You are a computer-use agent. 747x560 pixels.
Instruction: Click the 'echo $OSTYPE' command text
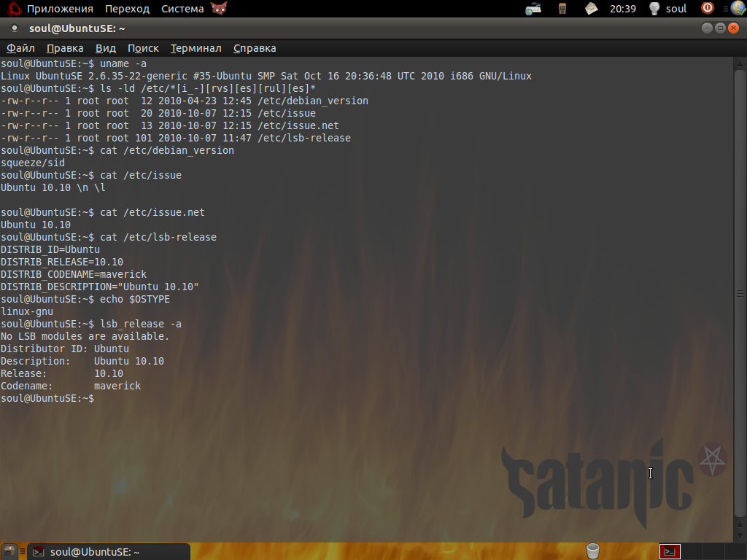(x=135, y=299)
